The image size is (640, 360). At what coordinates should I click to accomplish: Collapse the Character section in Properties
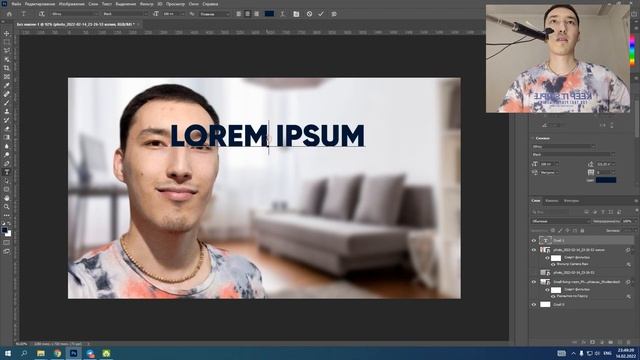pos(533,138)
